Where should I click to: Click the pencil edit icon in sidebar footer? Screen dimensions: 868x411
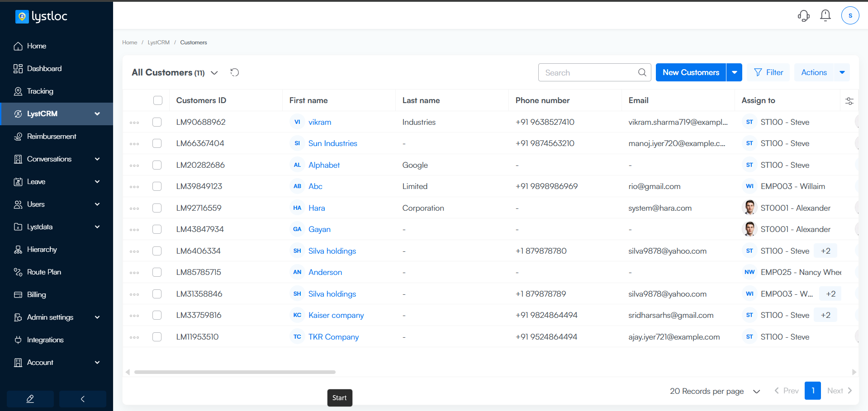(x=30, y=399)
